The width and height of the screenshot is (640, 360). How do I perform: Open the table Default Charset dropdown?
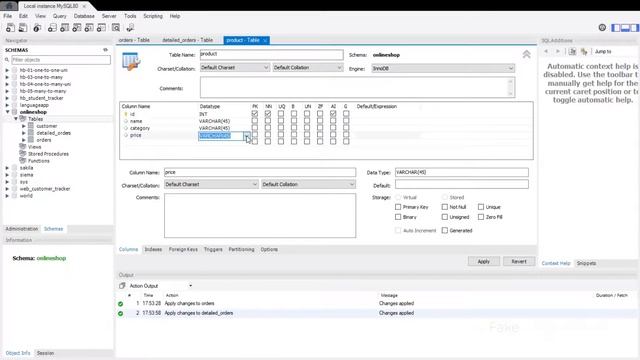[x=235, y=68]
